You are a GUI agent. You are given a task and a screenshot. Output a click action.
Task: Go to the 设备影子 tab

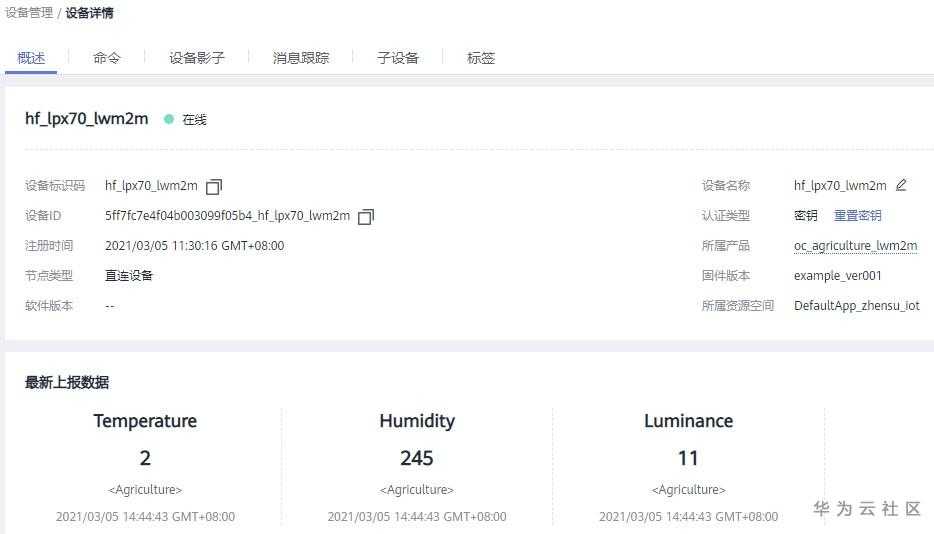197,58
